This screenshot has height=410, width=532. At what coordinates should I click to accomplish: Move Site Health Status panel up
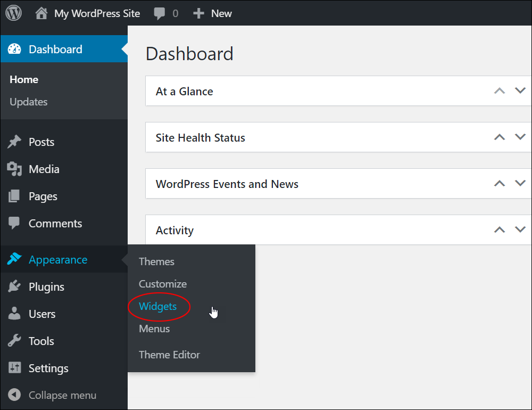(x=500, y=137)
